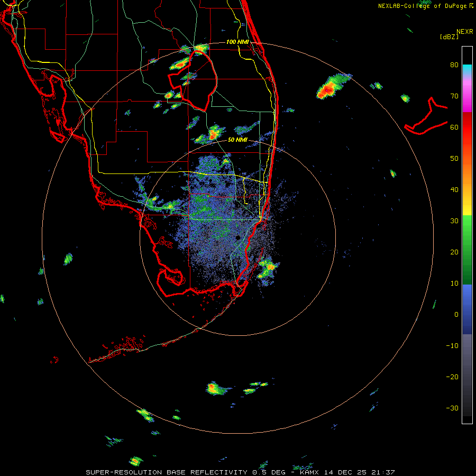The width and height of the screenshot is (476, 476).
Task: Click the SUPER-RESOLUTION BASE REFLECTIVITY caption text
Action: [167, 472]
